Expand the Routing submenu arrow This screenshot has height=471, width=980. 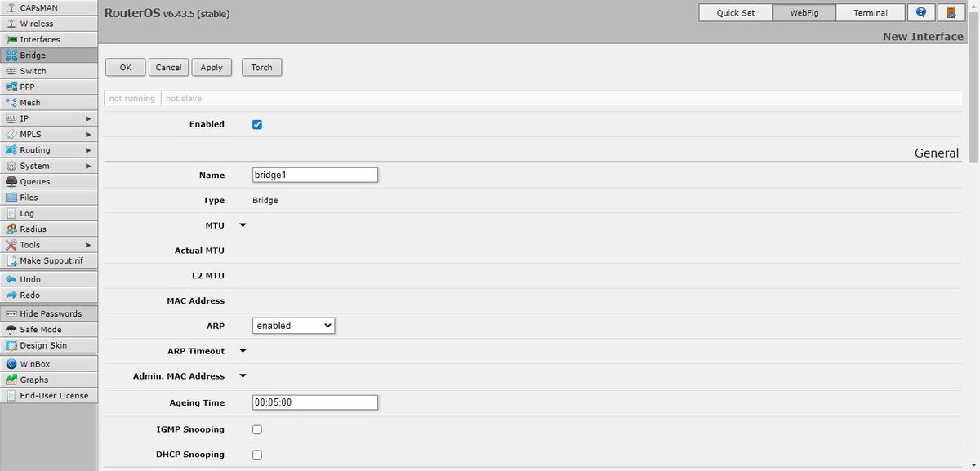click(x=88, y=150)
